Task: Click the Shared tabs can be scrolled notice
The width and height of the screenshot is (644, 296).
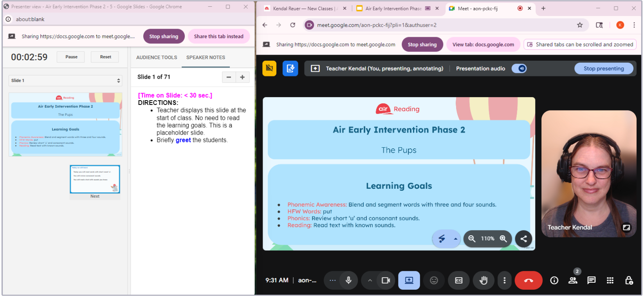Action: 580,45
